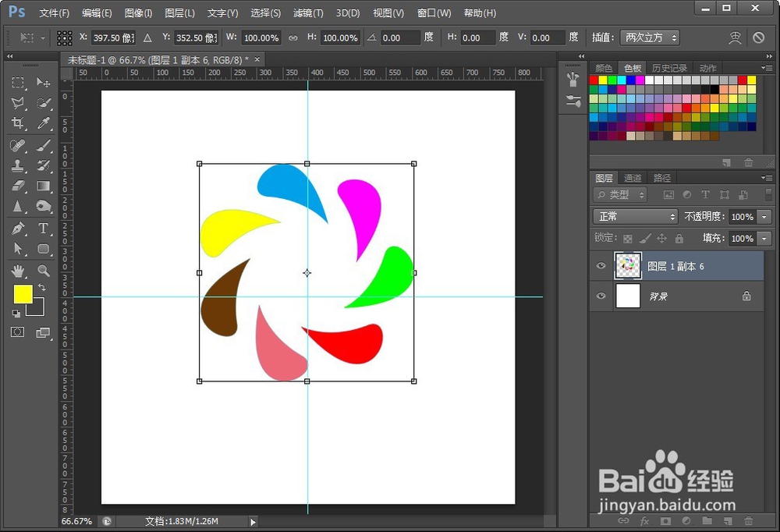Add a layer style fx button
Viewport: 780px width, 532px height.
[644, 521]
